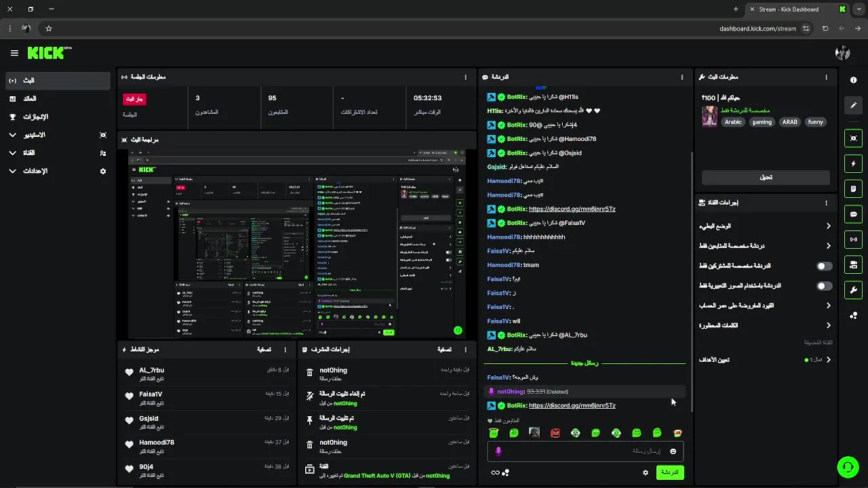
Task: Switch to Stream - Kick Dashboard browser tab
Action: pyautogui.click(x=797, y=9)
